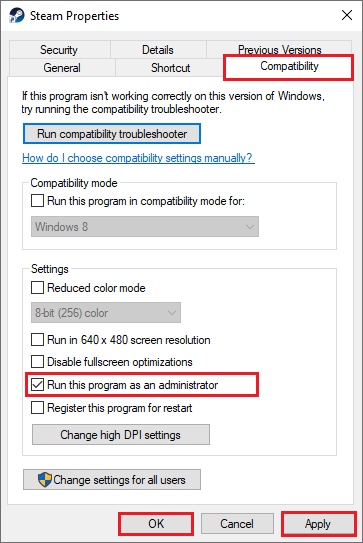Click Run compatibility troubleshooter button
This screenshot has height=543, width=363.
point(112,134)
